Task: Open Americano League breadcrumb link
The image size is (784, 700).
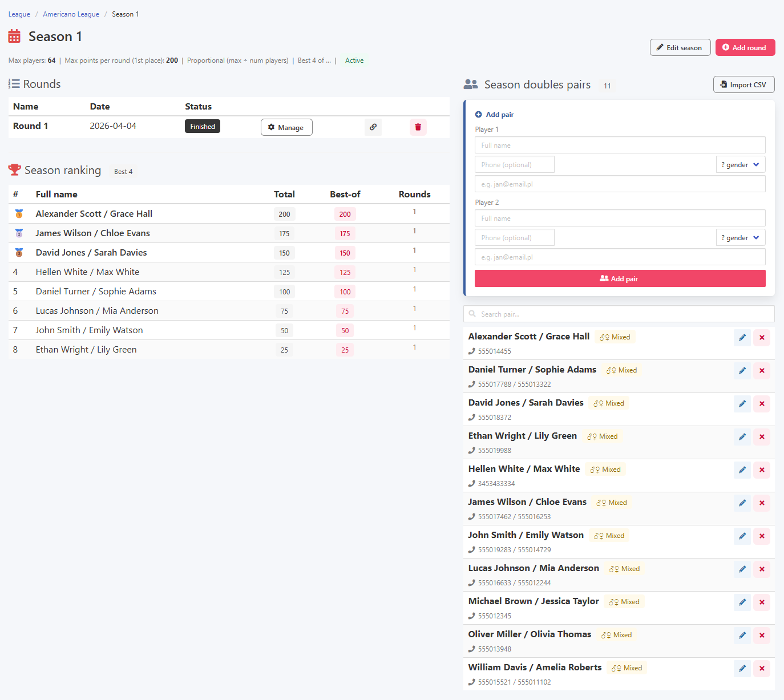Action: coord(71,14)
